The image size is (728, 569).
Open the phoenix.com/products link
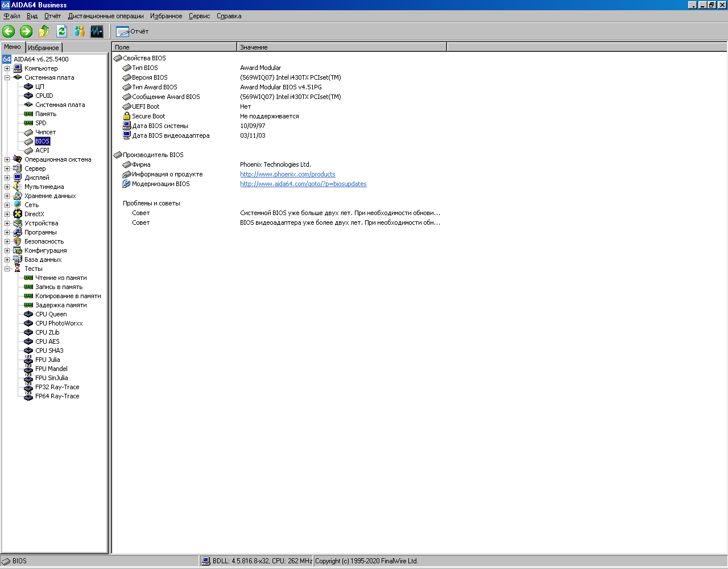coord(288,174)
